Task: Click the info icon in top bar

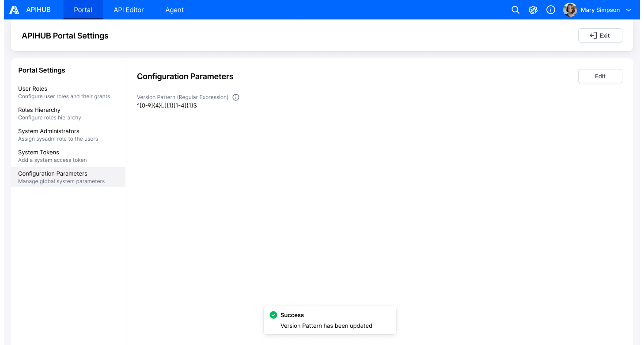Action: (551, 10)
